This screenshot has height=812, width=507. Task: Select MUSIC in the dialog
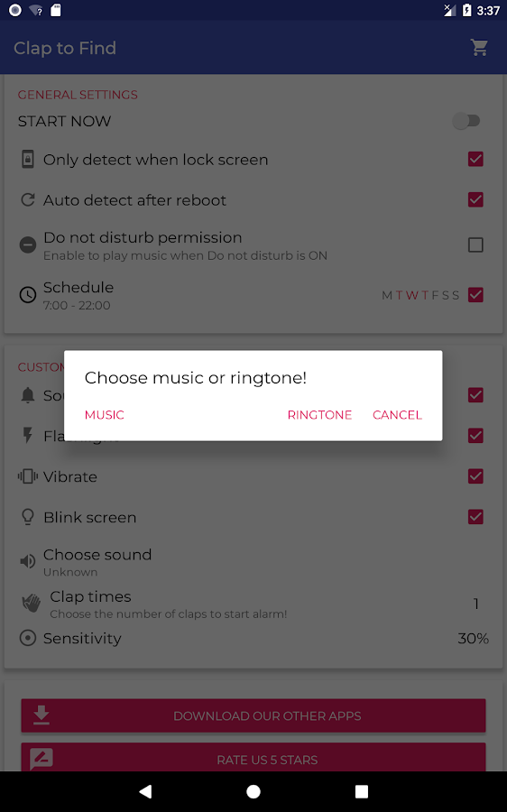click(105, 415)
